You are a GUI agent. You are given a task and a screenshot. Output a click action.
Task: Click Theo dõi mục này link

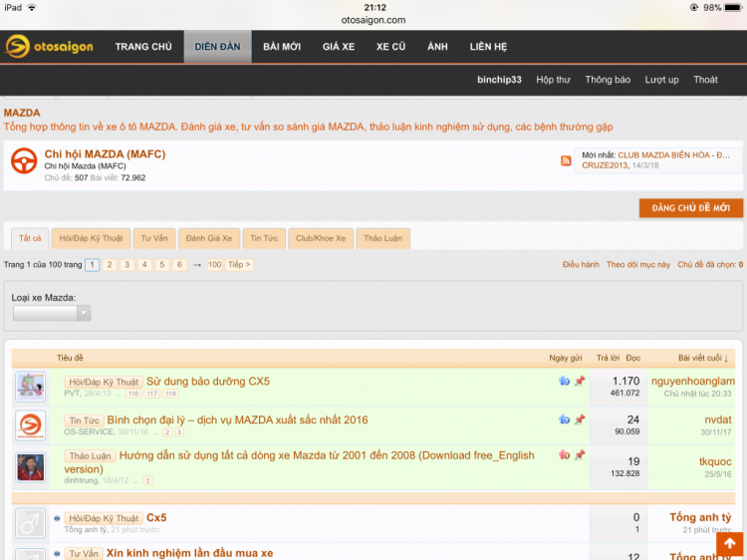click(638, 264)
